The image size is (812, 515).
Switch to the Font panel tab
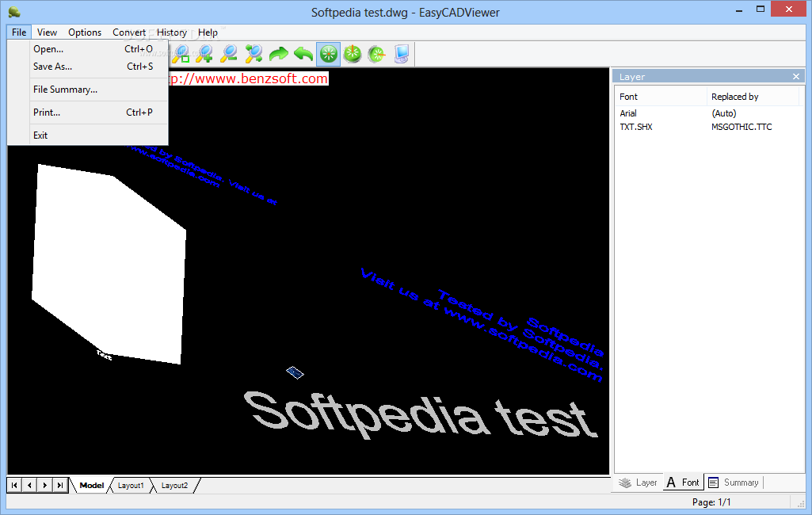click(x=683, y=483)
